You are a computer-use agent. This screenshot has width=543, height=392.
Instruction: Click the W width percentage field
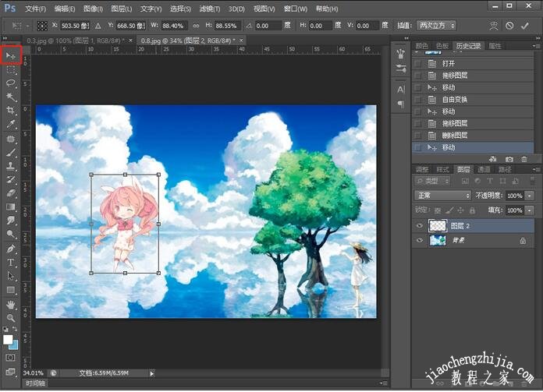tap(176, 26)
